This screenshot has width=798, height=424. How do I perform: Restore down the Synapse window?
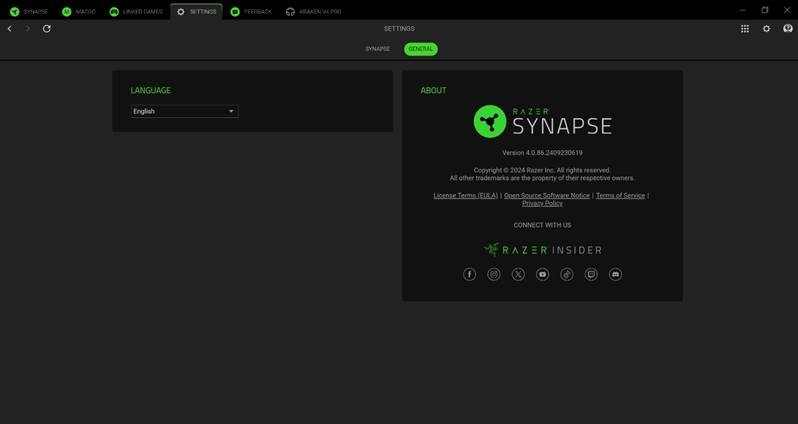(765, 10)
